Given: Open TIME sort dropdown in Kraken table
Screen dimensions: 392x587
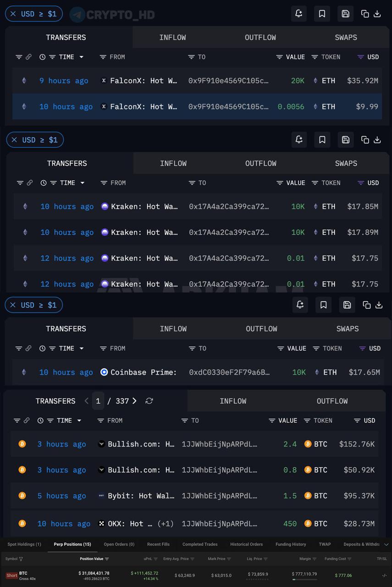Looking at the screenshot, I should coord(83,183).
